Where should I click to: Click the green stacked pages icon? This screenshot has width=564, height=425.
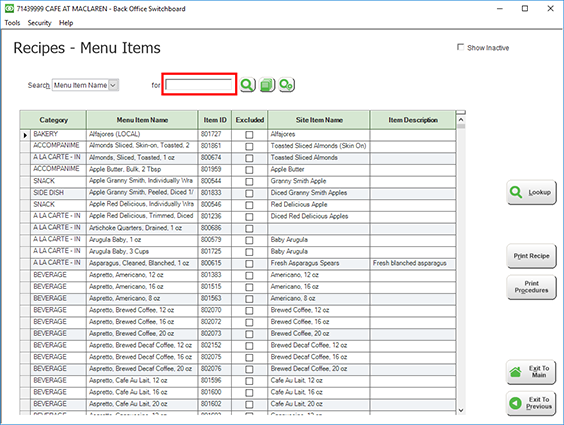[267, 85]
